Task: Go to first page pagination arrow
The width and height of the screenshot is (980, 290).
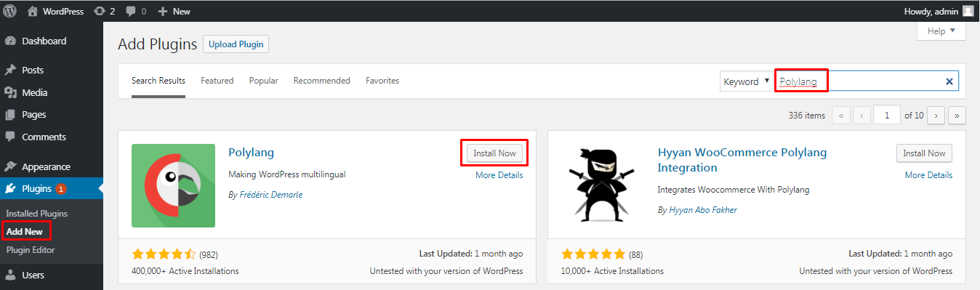Action: coord(841,115)
